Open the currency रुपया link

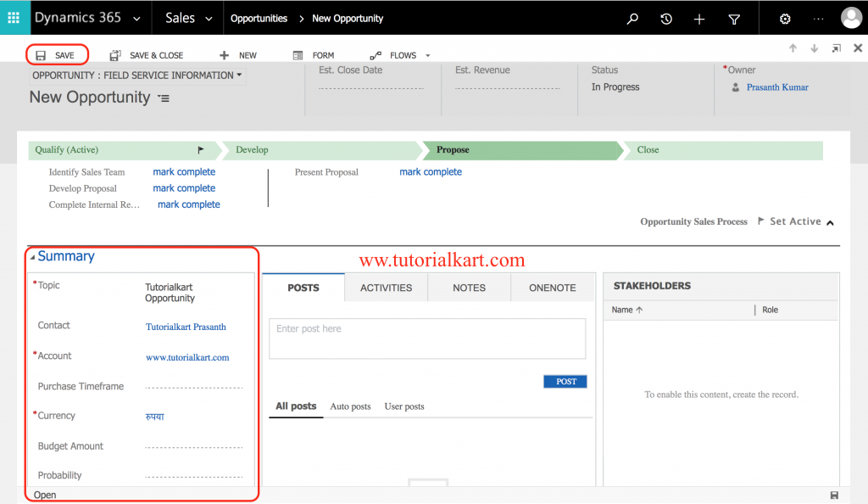click(x=154, y=416)
